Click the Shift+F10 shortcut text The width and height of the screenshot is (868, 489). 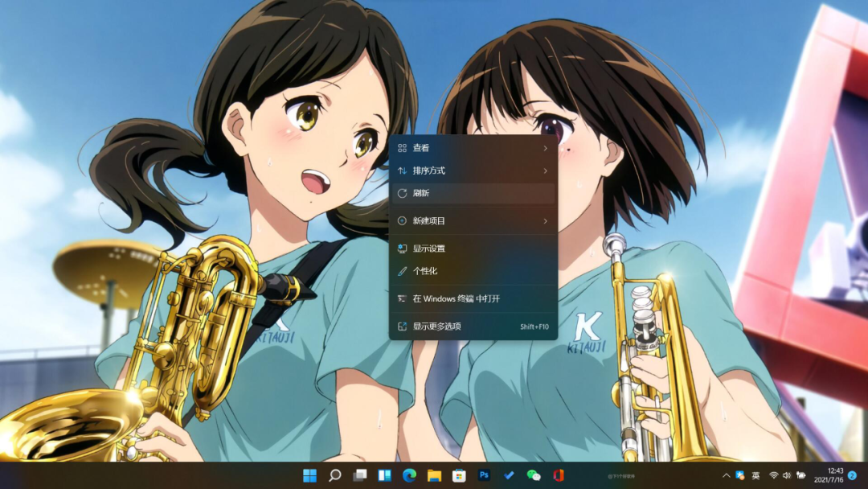[534, 327]
